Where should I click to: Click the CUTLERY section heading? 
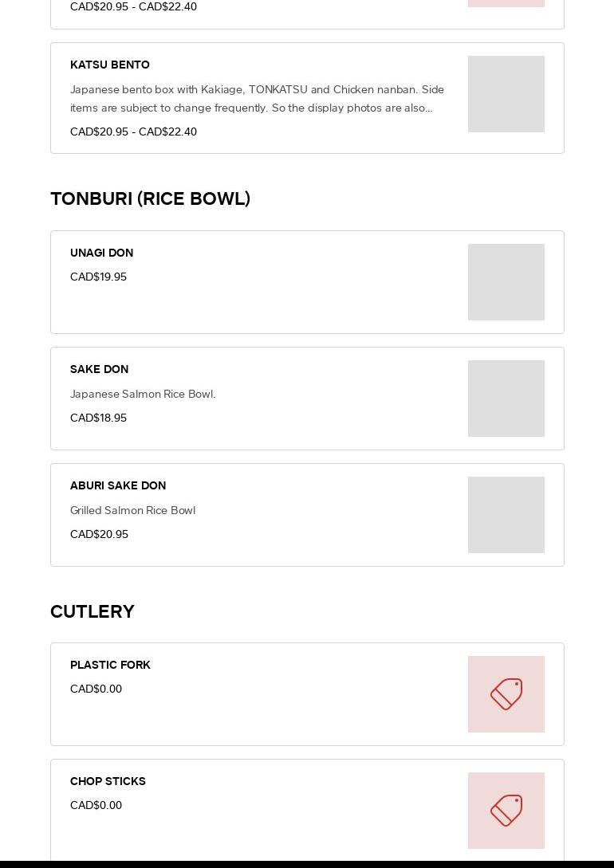92,611
